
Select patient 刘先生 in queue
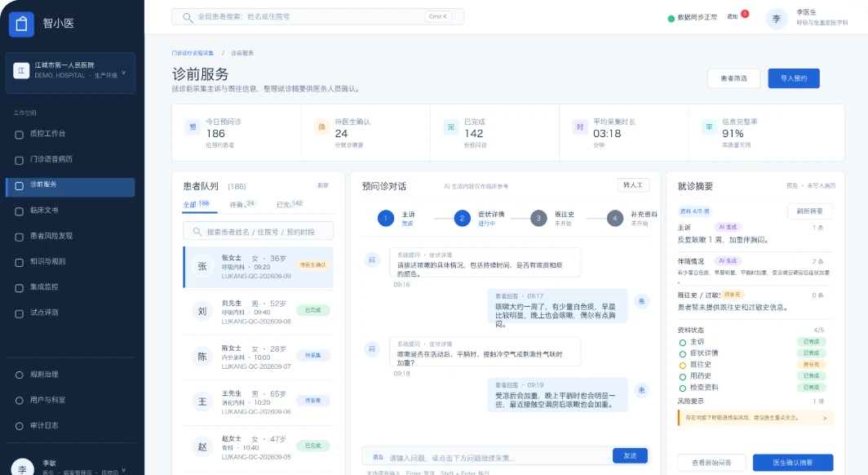(258, 312)
